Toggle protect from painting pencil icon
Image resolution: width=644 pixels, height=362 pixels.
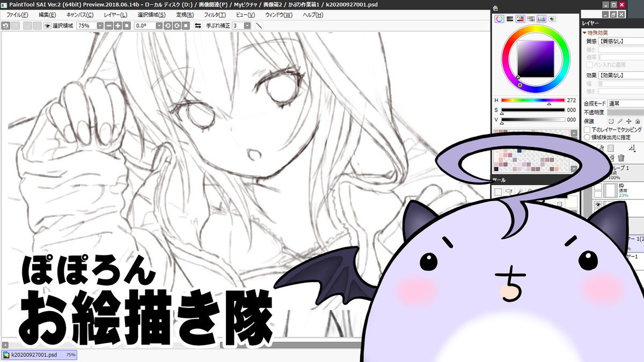pyautogui.click(x=620, y=121)
